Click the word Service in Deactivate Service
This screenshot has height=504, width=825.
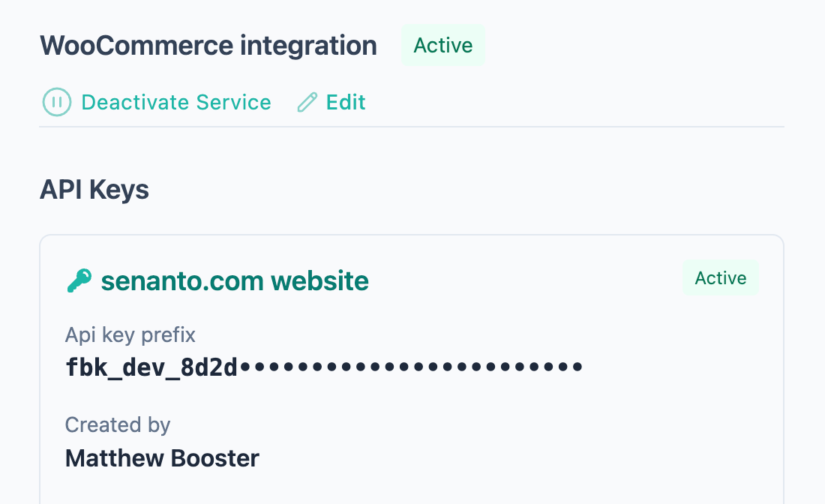point(233,102)
